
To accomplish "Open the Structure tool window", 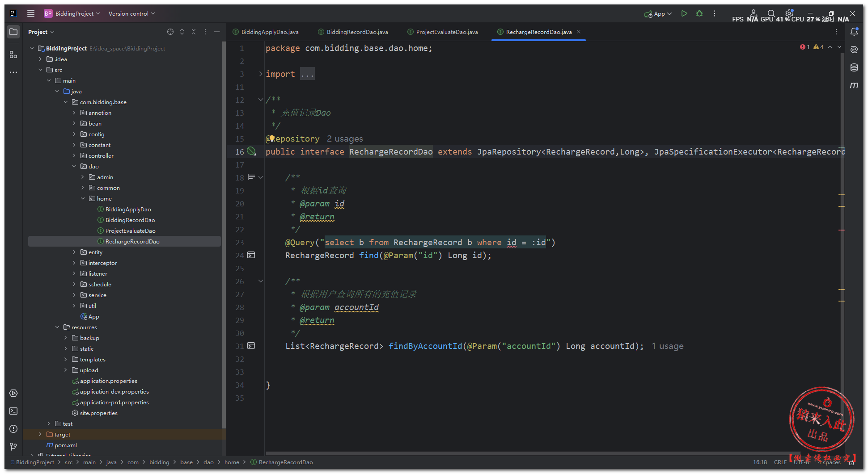I will pyautogui.click(x=13, y=55).
